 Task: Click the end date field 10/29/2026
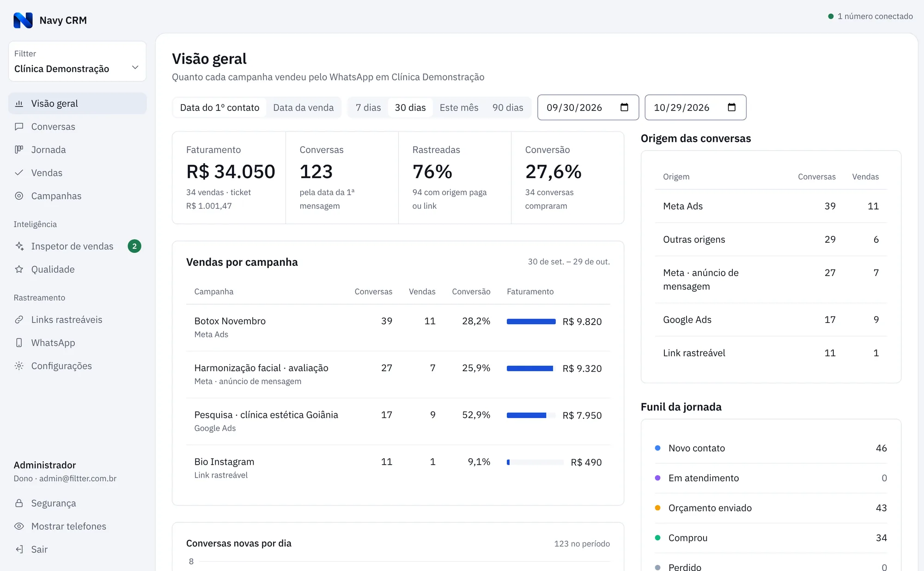(x=695, y=107)
